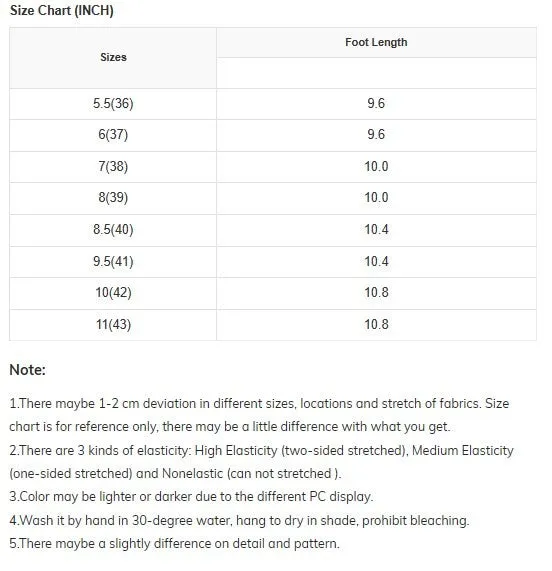Click the 11(43) size cell
Viewport: 552px width, 571px height.
[x=113, y=325]
